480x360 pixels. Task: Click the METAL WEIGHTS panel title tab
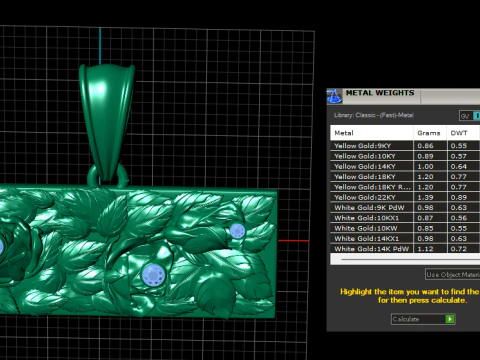[380, 93]
